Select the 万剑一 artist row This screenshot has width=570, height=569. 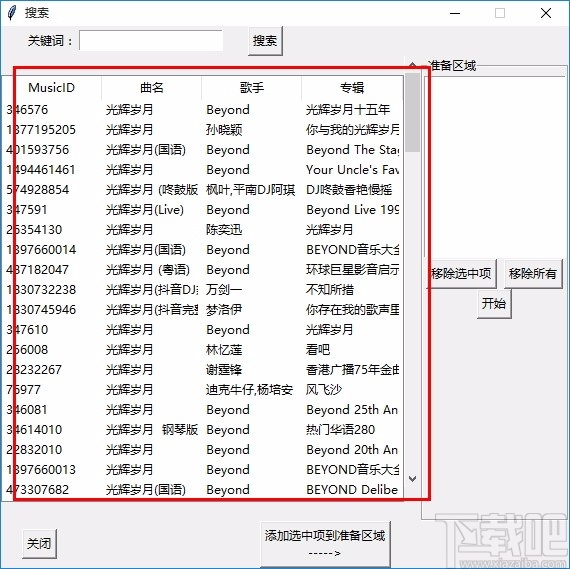coord(202,289)
